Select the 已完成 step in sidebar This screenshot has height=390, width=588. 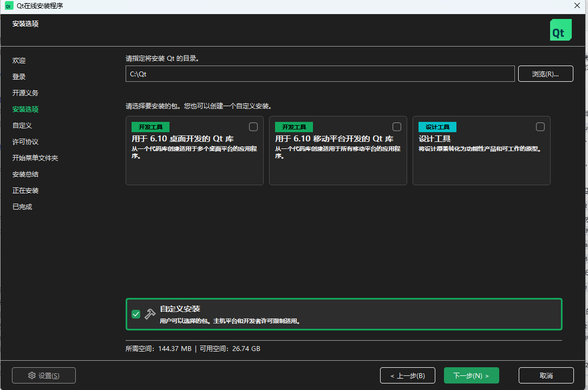tap(22, 206)
